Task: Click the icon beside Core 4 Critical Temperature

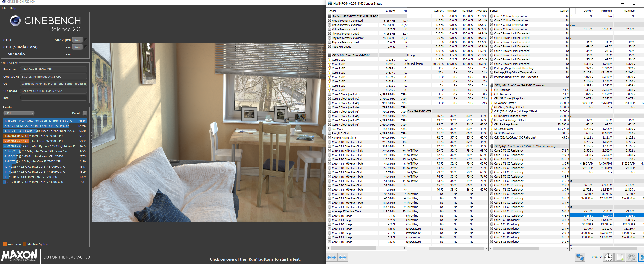Action: [492, 16]
